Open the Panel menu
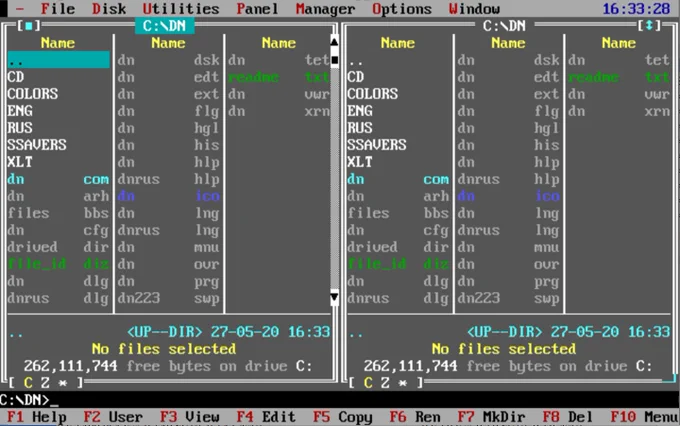680x426 pixels. [257, 9]
